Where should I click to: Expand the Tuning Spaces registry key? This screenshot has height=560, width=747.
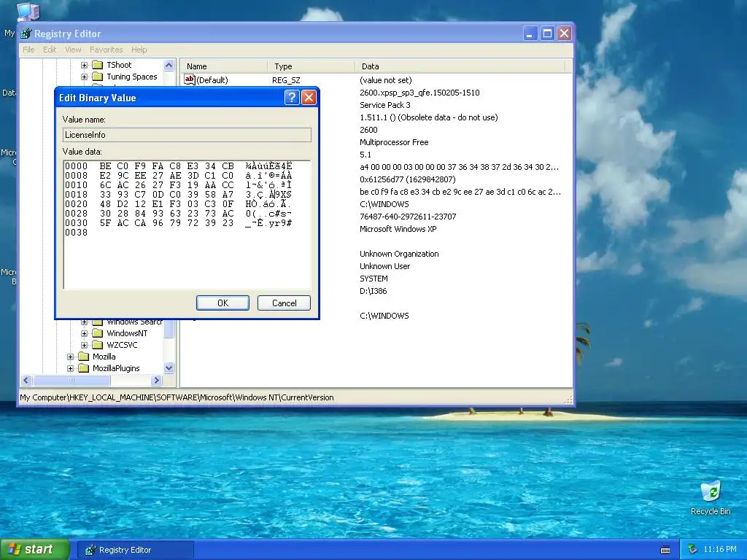tap(85, 77)
